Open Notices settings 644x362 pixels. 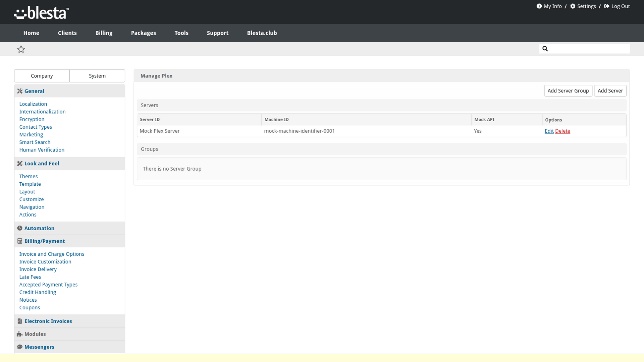click(28, 300)
